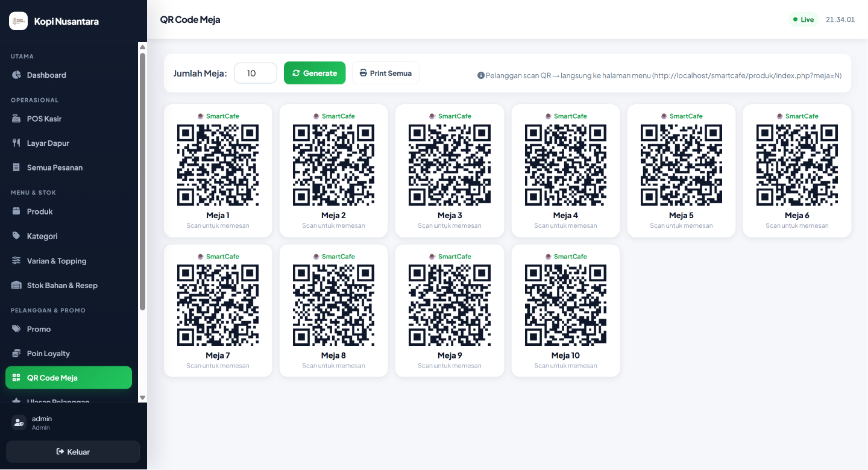This screenshot has height=470, width=868.
Task: Click the Meja 5 QR code
Action: coord(681,165)
